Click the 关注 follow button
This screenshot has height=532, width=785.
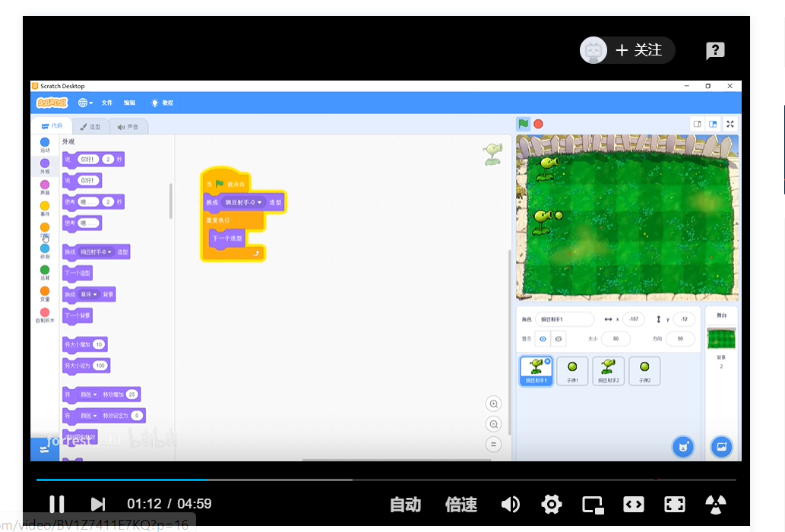click(x=627, y=50)
